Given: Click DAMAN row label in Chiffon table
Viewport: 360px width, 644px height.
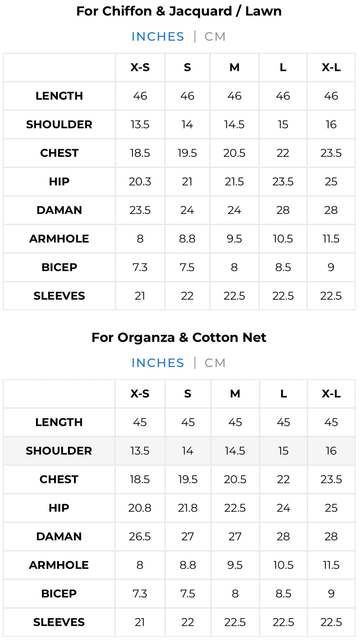Looking at the screenshot, I should [59, 210].
